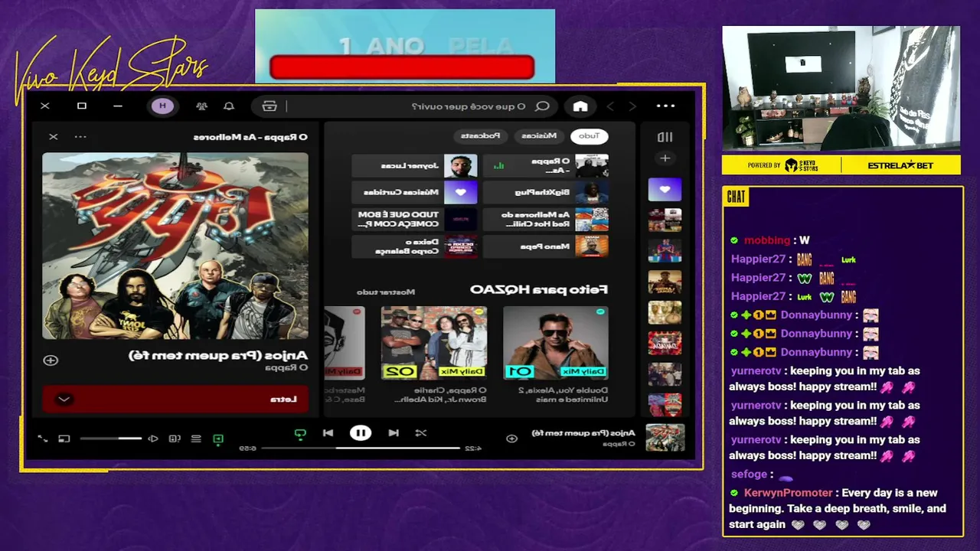
Task: Open the purple H profile avatar
Action: pos(162,106)
